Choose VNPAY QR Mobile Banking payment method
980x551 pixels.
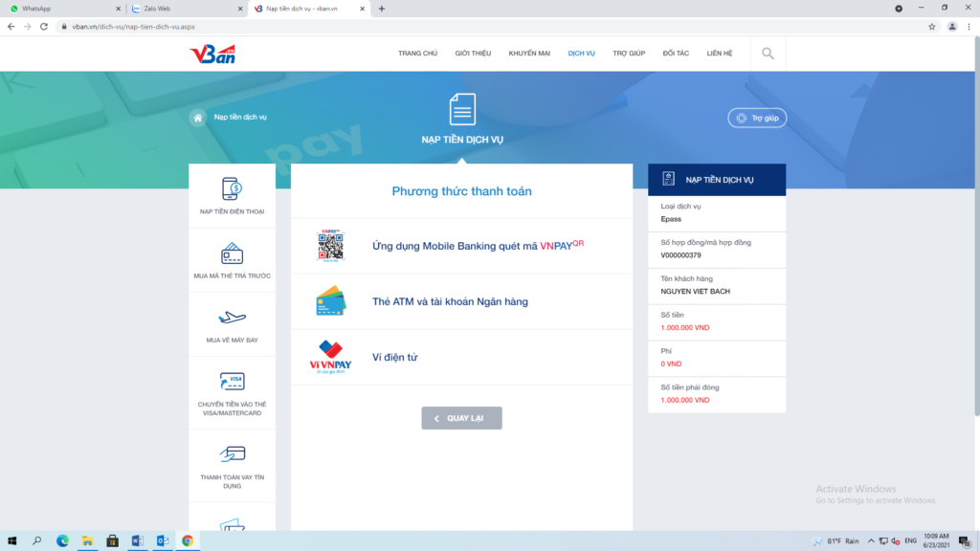click(477, 246)
